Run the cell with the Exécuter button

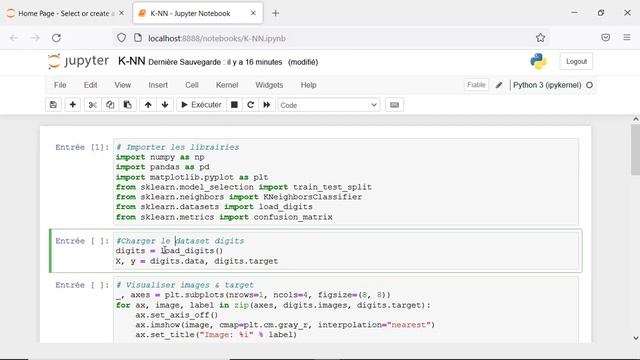point(201,105)
